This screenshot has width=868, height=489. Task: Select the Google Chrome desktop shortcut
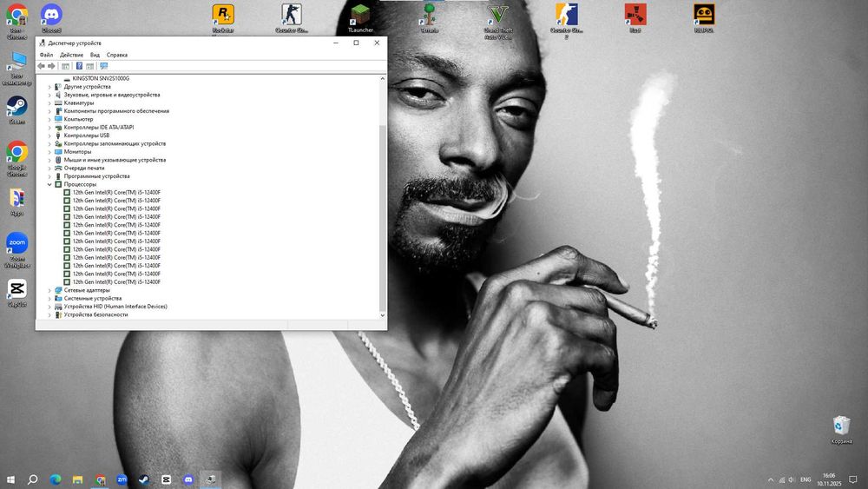[x=16, y=158]
